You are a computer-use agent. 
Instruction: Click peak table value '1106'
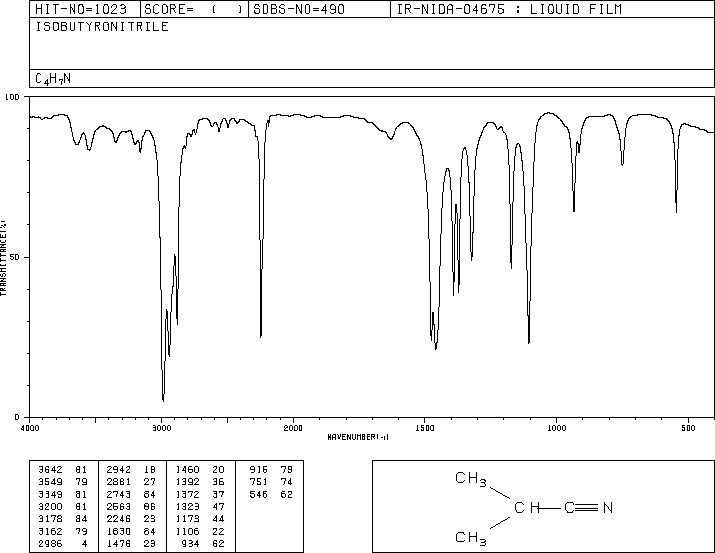tap(187, 531)
